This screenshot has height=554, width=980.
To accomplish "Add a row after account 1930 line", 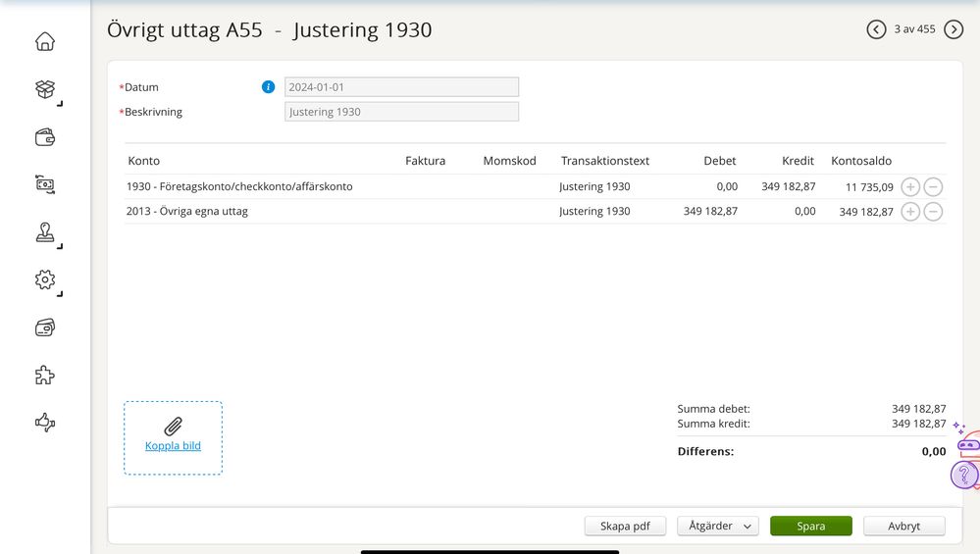I will (910, 186).
